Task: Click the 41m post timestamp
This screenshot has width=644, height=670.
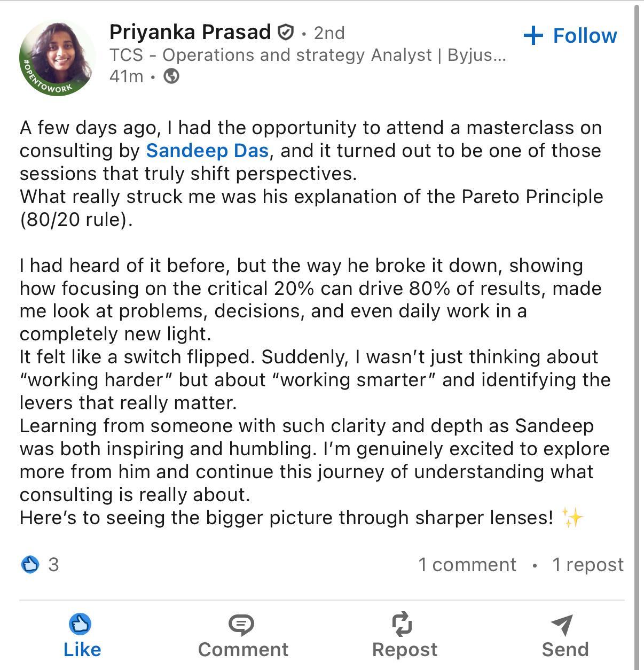Action: 126,76
